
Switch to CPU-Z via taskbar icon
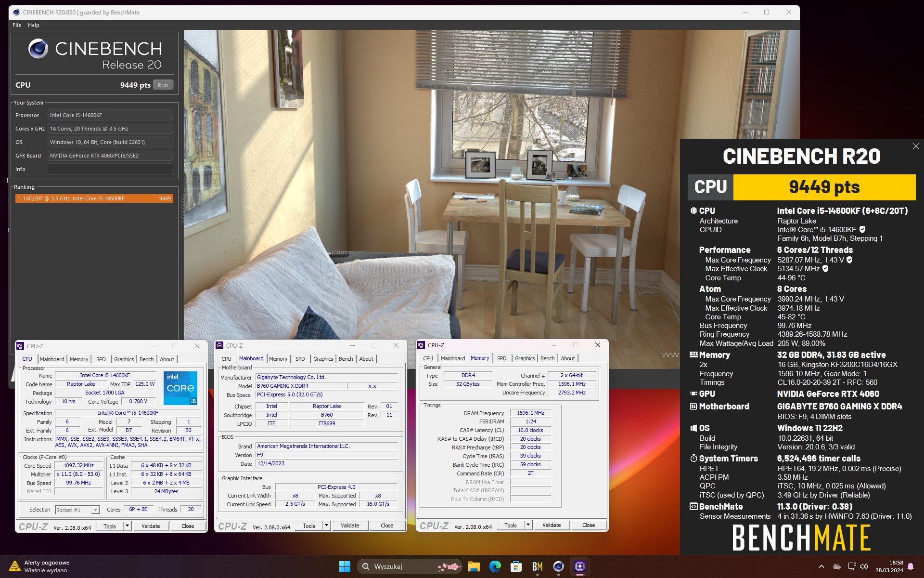click(x=580, y=566)
